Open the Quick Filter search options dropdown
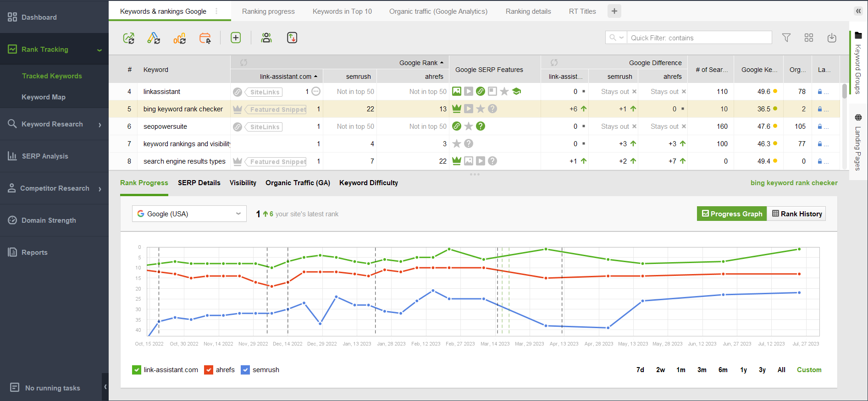The height and width of the screenshot is (401, 868). coord(616,38)
